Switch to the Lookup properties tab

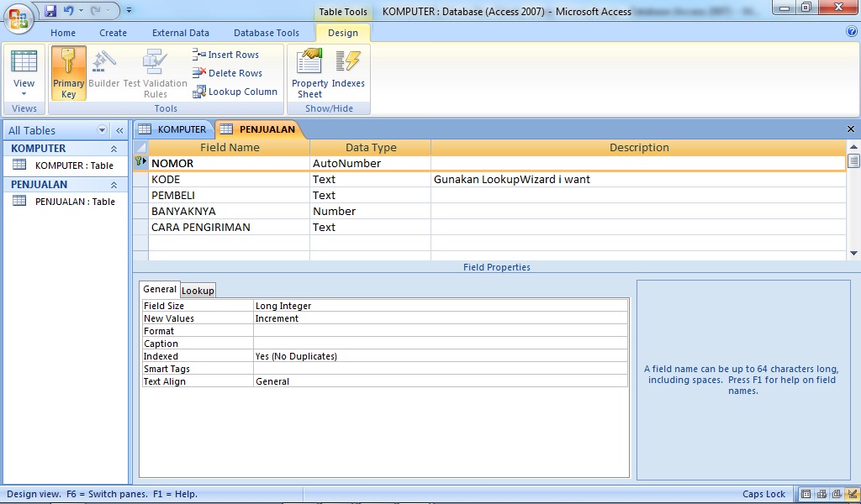pyautogui.click(x=198, y=290)
